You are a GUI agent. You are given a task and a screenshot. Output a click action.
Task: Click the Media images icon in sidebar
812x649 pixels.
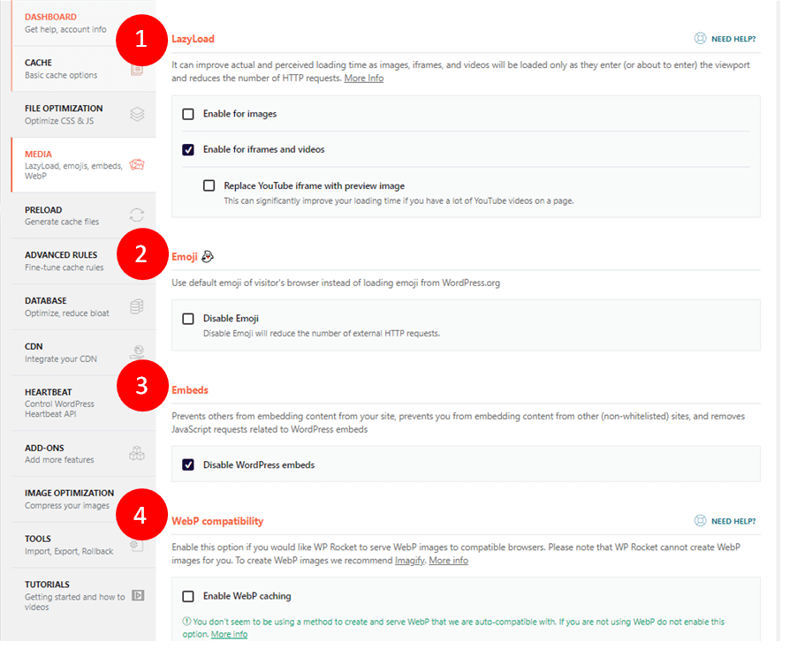click(137, 164)
